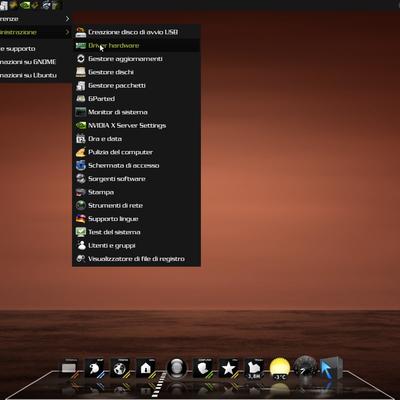400x400 pixels.
Task: Open Visualizzatore di file di registro
Action: 136,259
